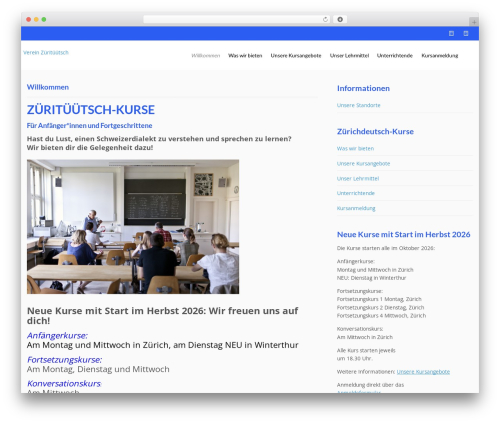Viewport: 500px width, 423px height.
Task: Click the browser address bar field
Action: pos(236,19)
